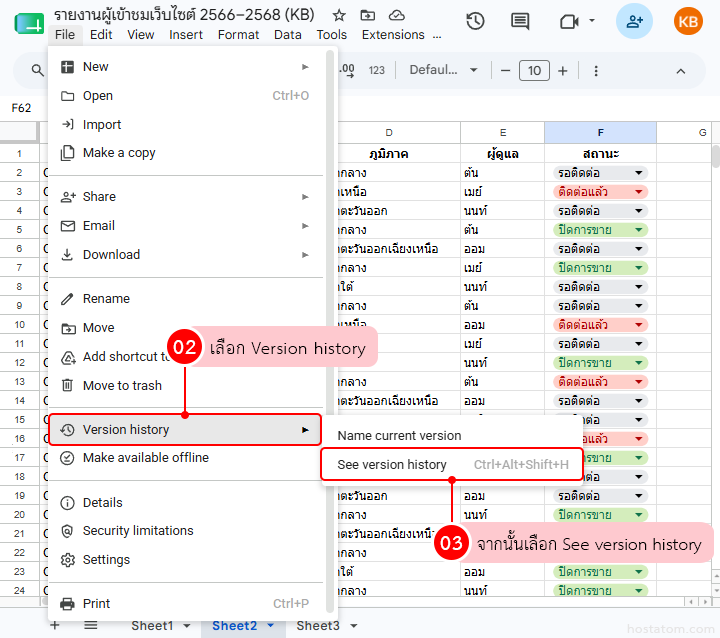Select row 14 header
720x638 pixels.
coord(19,401)
